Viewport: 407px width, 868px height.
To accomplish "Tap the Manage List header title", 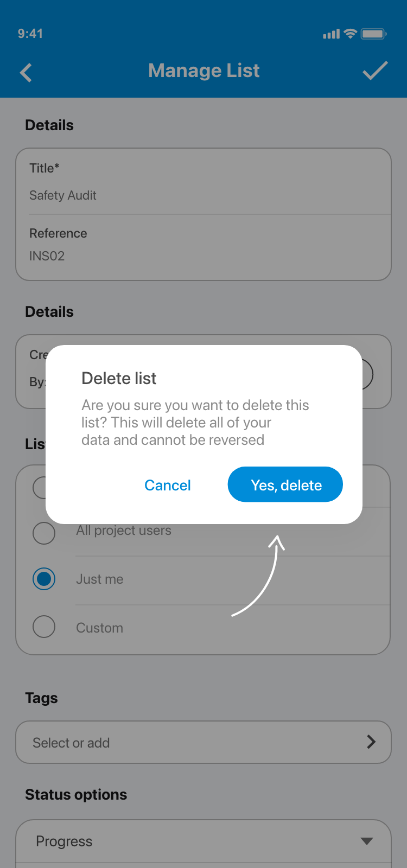I will (x=204, y=71).
